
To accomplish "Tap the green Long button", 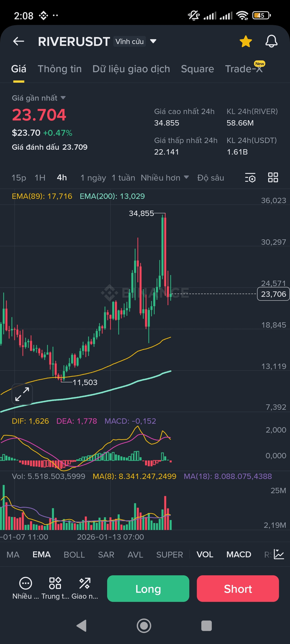I will click(x=148, y=589).
